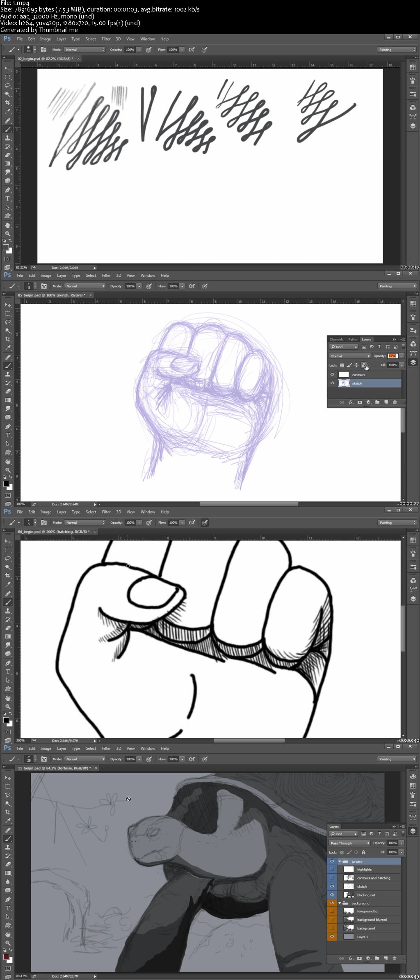The image size is (420, 980).
Task: Switch to the Channels tab in the 05_begin.psd panel
Action: click(336, 340)
